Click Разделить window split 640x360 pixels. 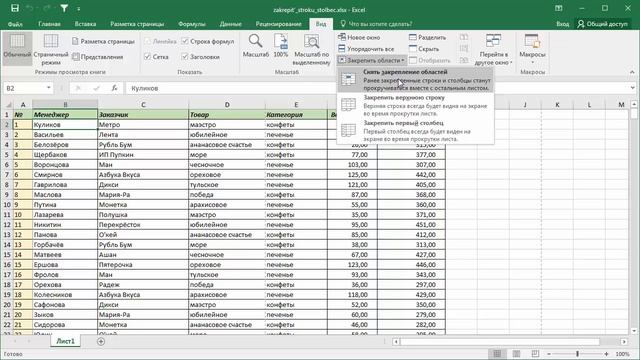pyautogui.click(x=427, y=37)
